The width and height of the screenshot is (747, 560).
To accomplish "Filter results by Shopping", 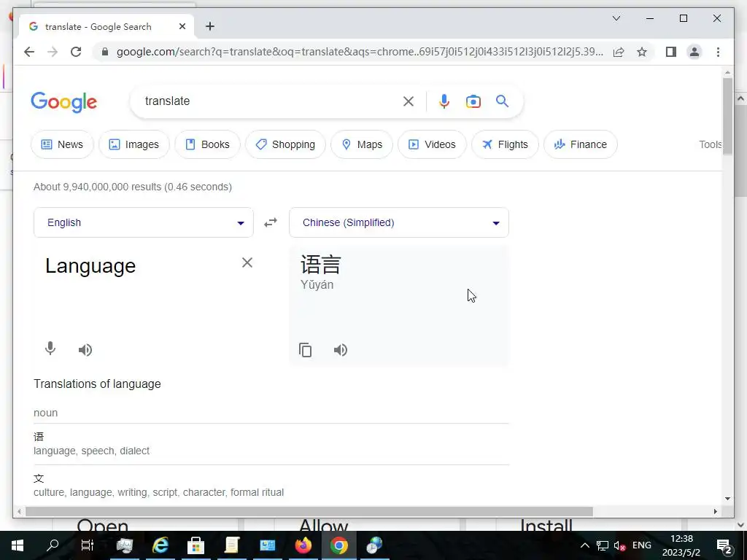I will pos(285,144).
